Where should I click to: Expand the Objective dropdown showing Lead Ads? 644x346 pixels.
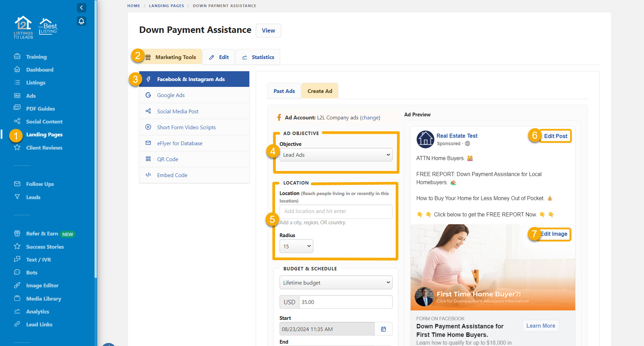tap(336, 155)
